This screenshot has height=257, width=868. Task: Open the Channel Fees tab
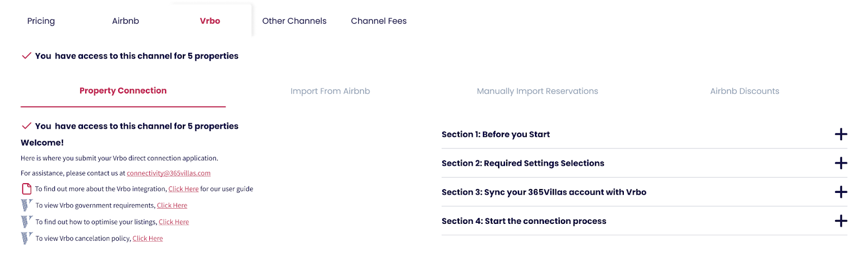pos(379,21)
